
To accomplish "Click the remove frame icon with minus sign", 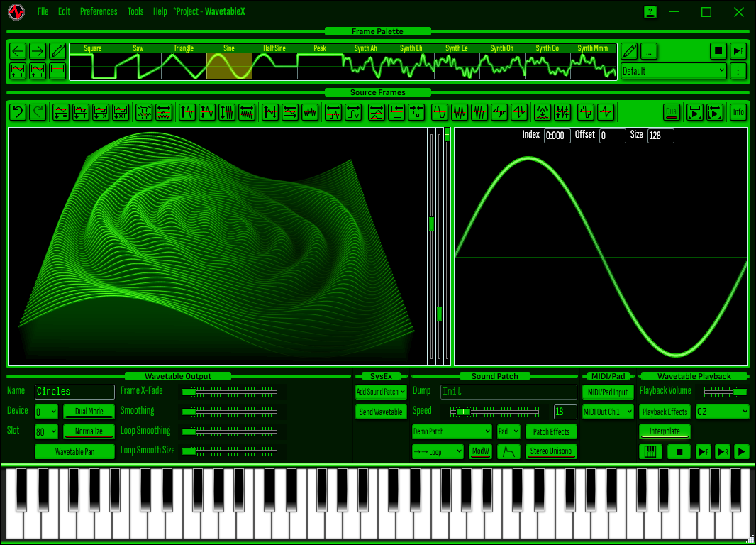I will click(x=57, y=71).
